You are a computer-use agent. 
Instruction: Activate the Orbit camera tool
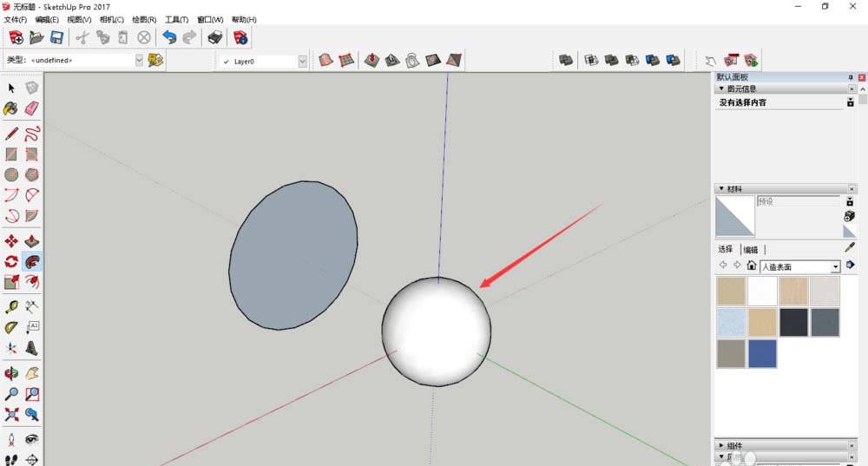pos(11,373)
